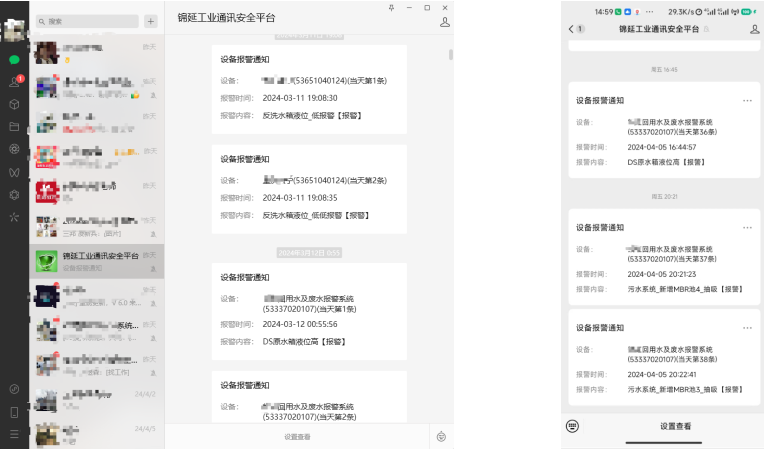Screen dimensions: 764x455
Task: Click the search box above chat list
Action: coord(87,21)
